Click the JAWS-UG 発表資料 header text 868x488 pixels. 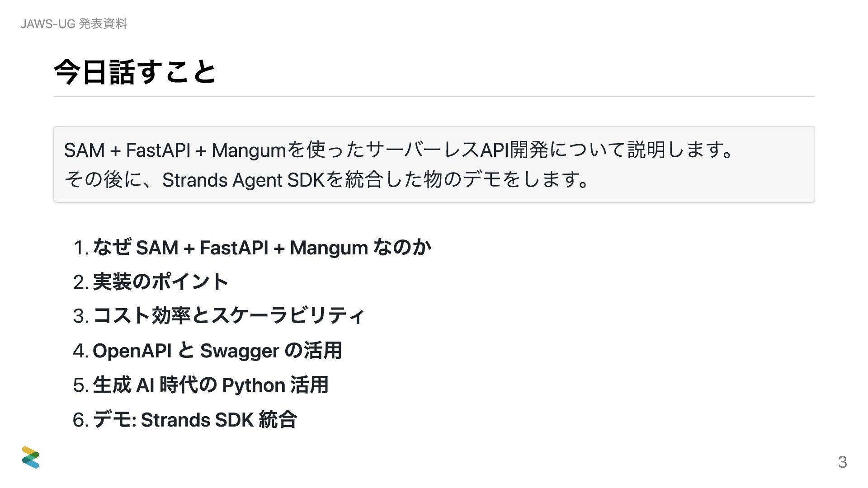[74, 23]
